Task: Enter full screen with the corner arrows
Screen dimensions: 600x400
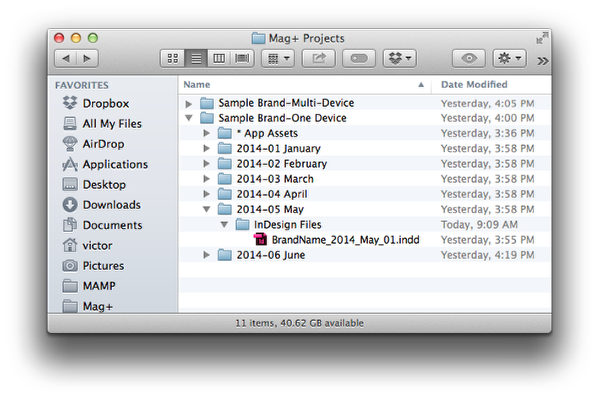Action: (542, 38)
